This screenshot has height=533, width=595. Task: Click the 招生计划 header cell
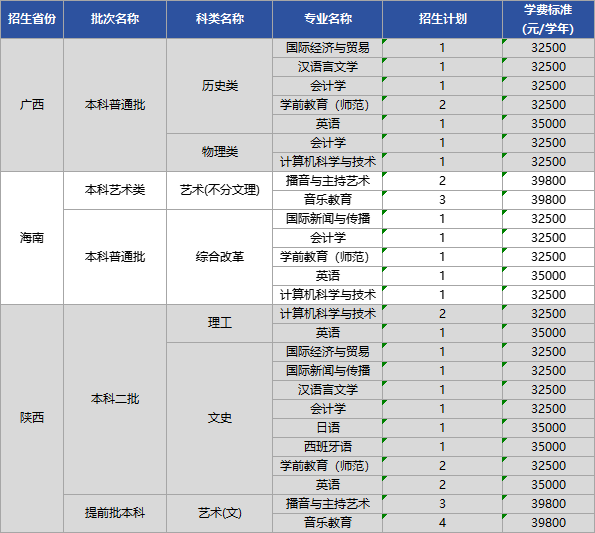click(442, 19)
